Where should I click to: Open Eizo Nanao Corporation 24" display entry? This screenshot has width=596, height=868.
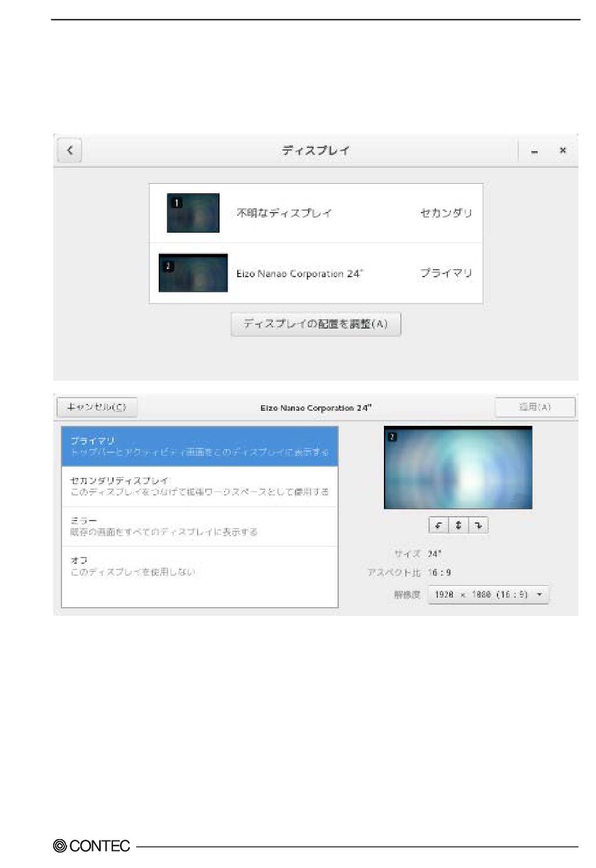coord(316,273)
